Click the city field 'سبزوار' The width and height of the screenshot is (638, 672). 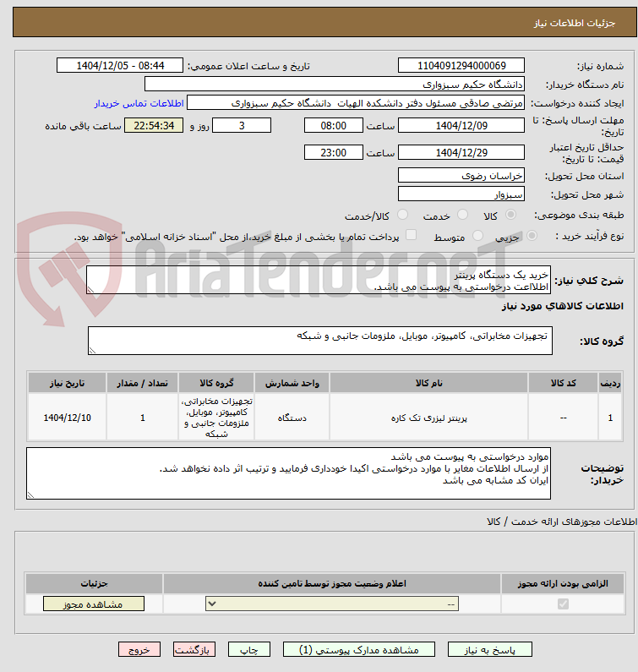461,194
